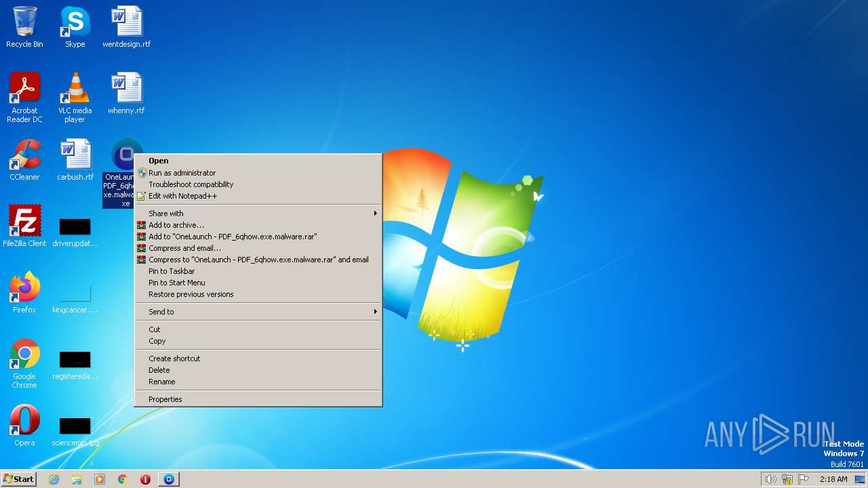Expand the Send to submenu
Viewport: 868px width, 488px height.
point(258,312)
